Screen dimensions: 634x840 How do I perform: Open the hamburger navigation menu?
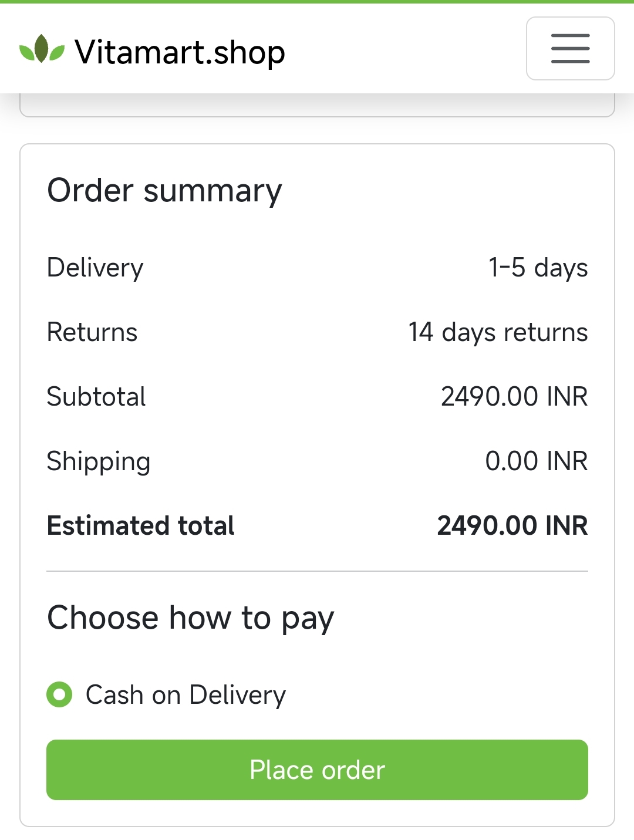570,48
